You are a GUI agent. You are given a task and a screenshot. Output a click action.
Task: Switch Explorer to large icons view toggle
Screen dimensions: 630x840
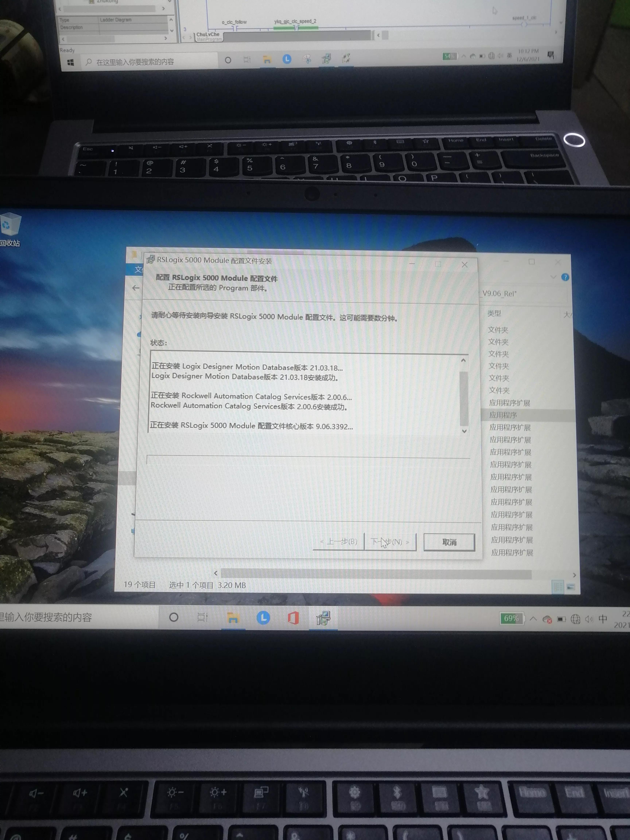(x=571, y=587)
